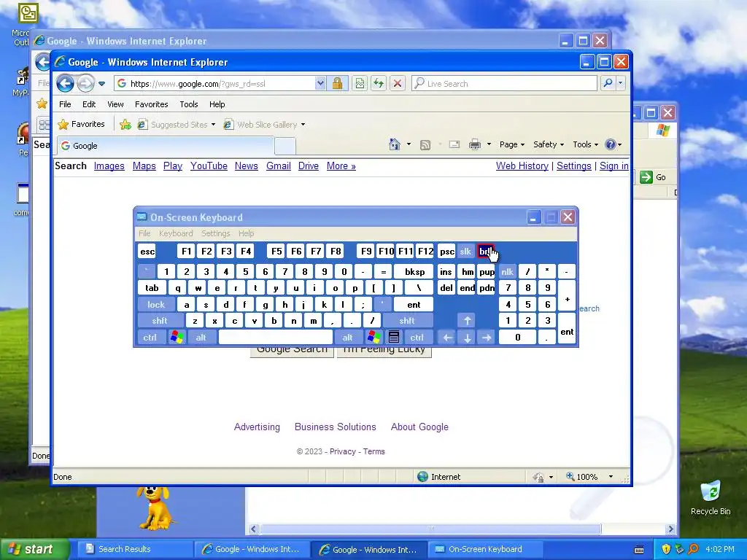
Task: Click the application menu key on keyboard
Action: click(x=393, y=338)
